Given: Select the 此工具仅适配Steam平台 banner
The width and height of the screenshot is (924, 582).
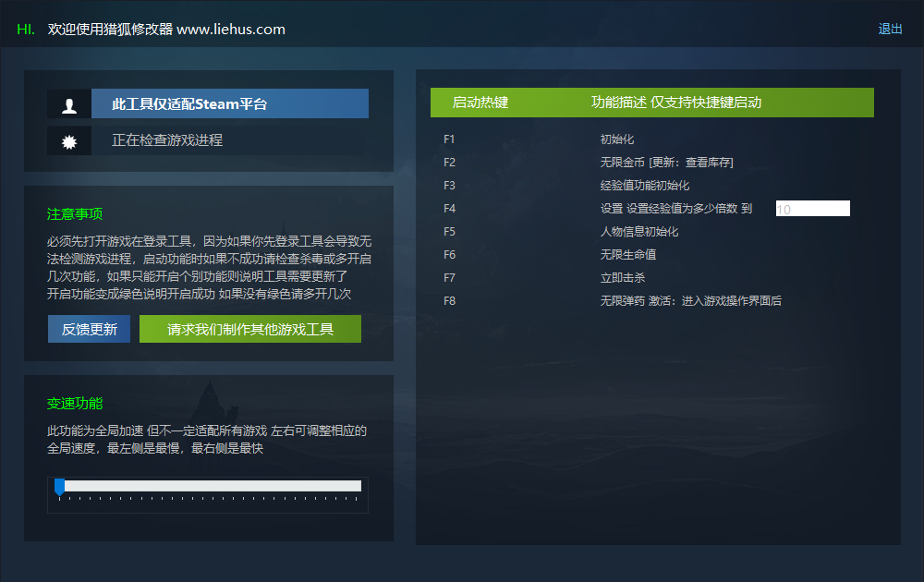Looking at the screenshot, I should click(230, 103).
